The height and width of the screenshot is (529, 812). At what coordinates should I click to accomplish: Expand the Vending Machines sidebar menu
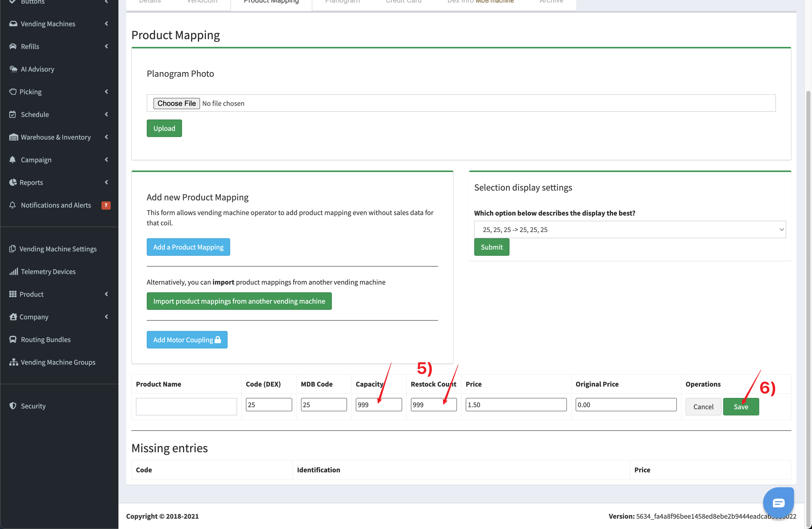[48, 24]
